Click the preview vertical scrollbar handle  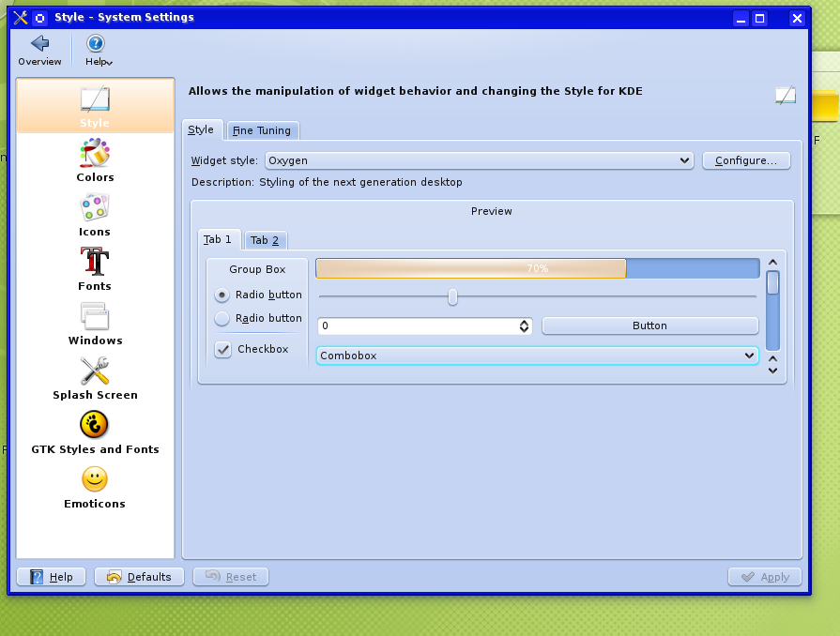pyautogui.click(x=772, y=282)
